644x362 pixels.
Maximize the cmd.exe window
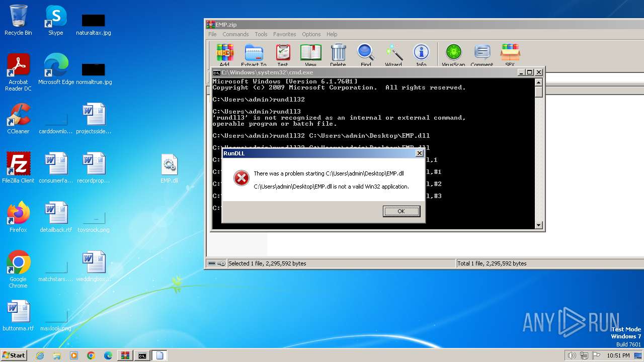[x=530, y=72]
